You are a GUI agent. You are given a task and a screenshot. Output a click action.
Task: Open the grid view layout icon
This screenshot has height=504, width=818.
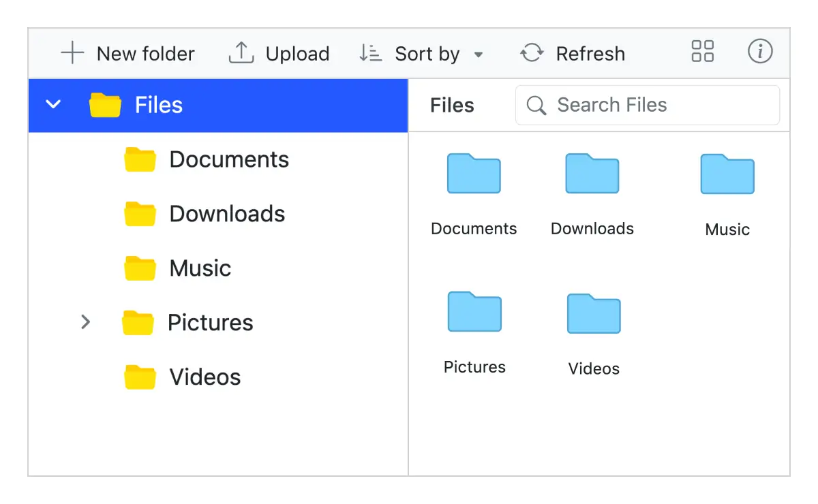click(x=702, y=52)
